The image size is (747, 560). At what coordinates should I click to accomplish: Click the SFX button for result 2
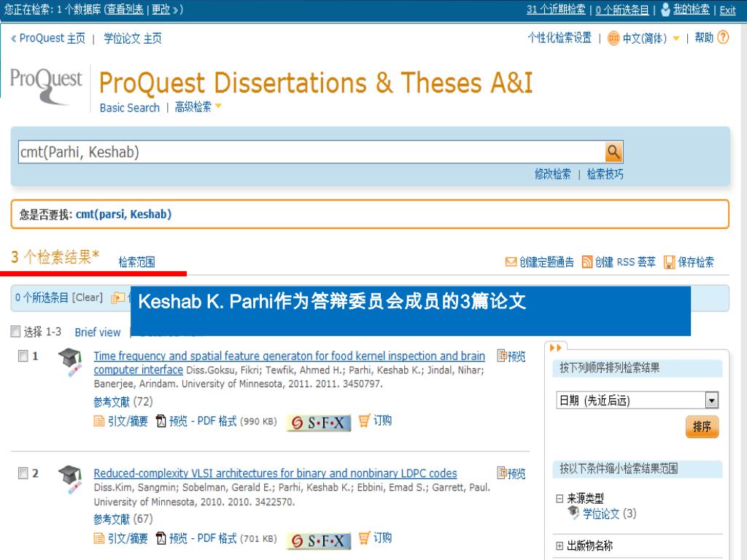[x=319, y=540]
